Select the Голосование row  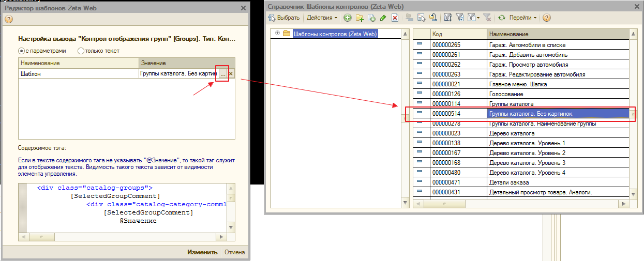[x=521, y=94]
